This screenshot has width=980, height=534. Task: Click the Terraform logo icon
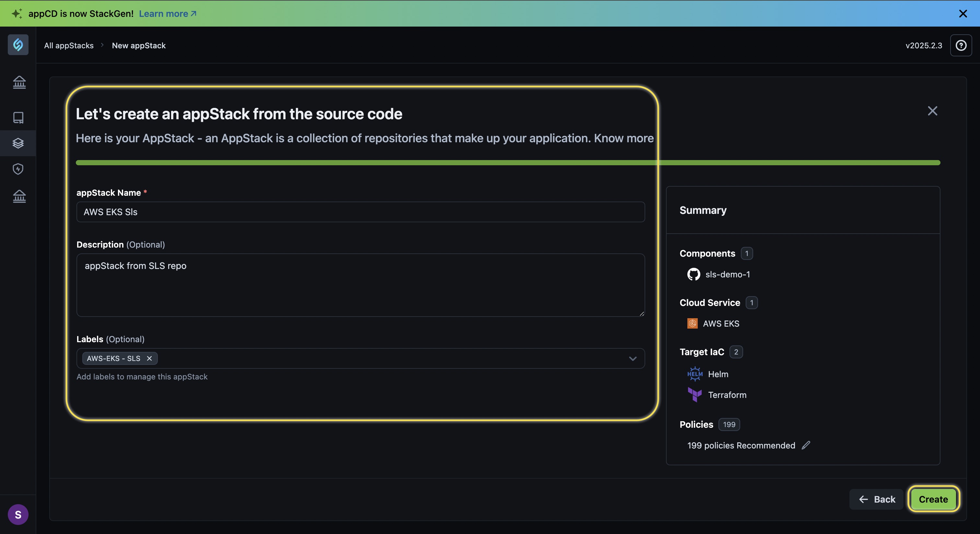695,394
